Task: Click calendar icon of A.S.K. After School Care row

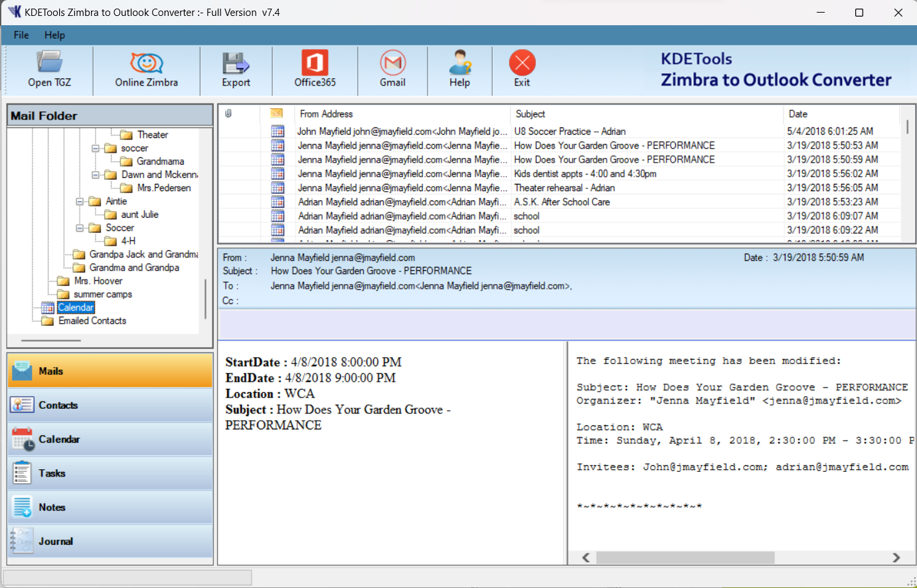Action: pos(278,202)
